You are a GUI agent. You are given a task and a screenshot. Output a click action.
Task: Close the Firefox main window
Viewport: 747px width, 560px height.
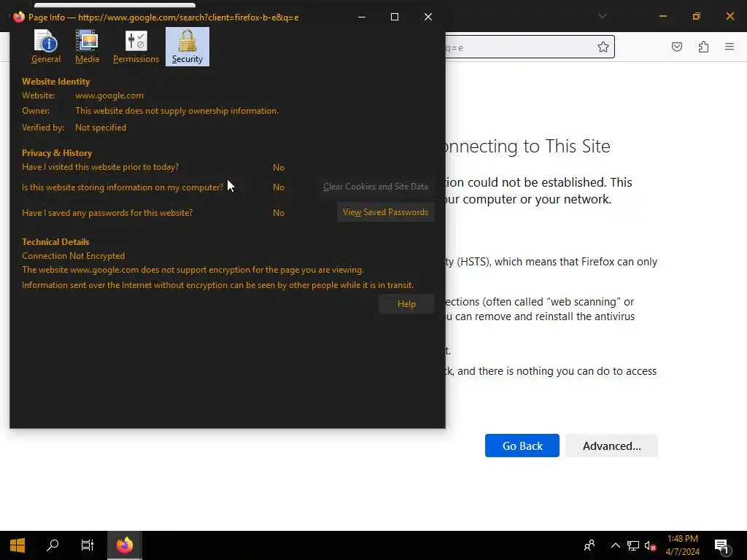[729, 16]
